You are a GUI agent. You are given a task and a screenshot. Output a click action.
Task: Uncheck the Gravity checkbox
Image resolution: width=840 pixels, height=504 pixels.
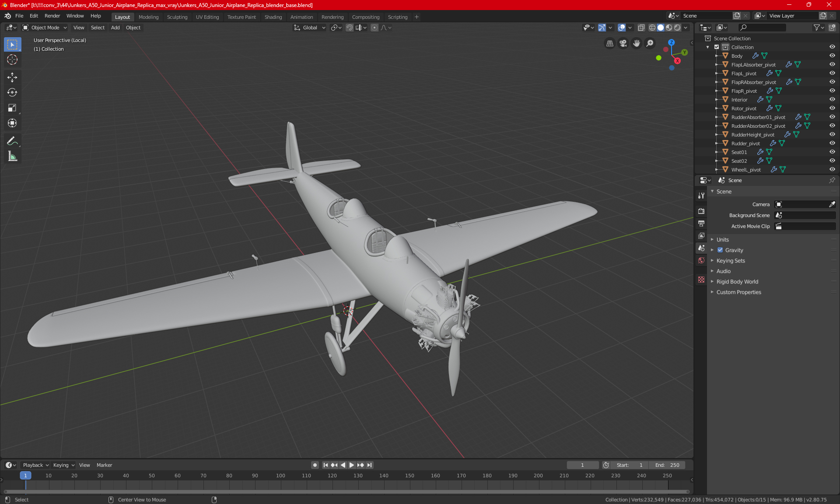point(720,250)
